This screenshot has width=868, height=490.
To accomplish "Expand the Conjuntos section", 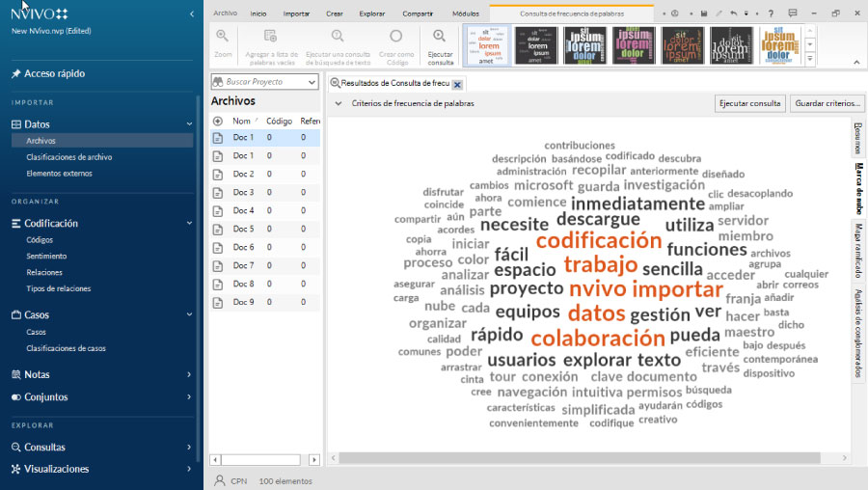I will pos(189,397).
